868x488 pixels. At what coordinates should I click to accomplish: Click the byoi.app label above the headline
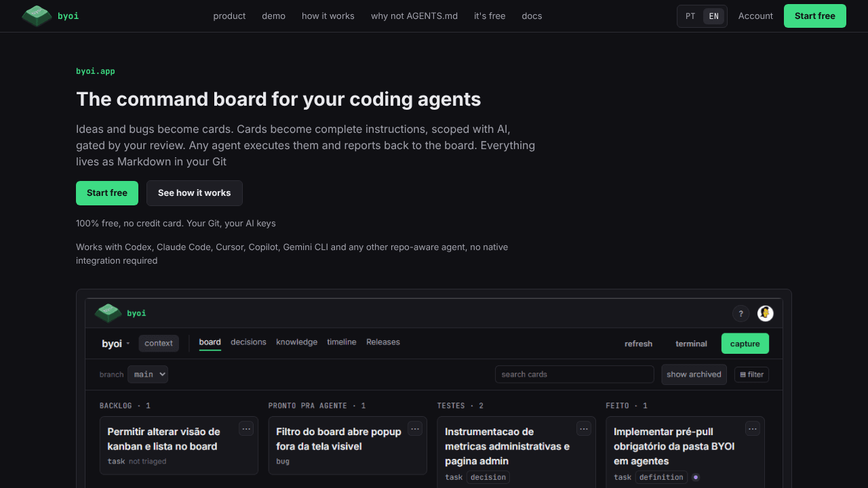pos(96,71)
